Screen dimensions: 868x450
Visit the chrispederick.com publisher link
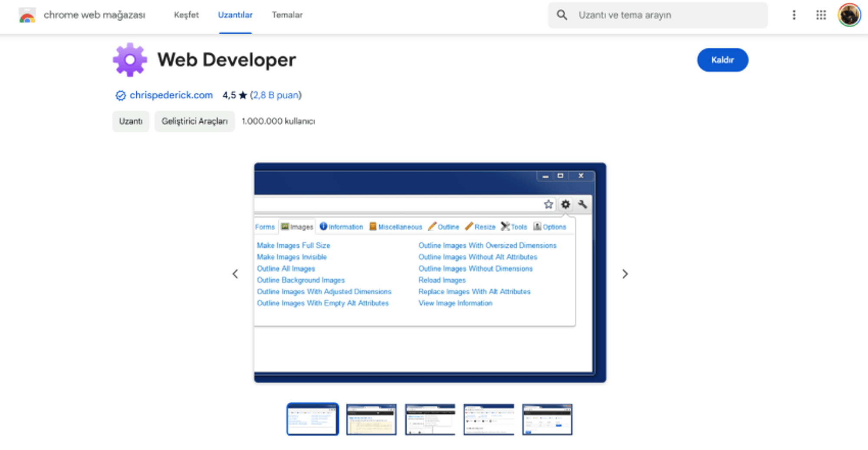click(171, 95)
